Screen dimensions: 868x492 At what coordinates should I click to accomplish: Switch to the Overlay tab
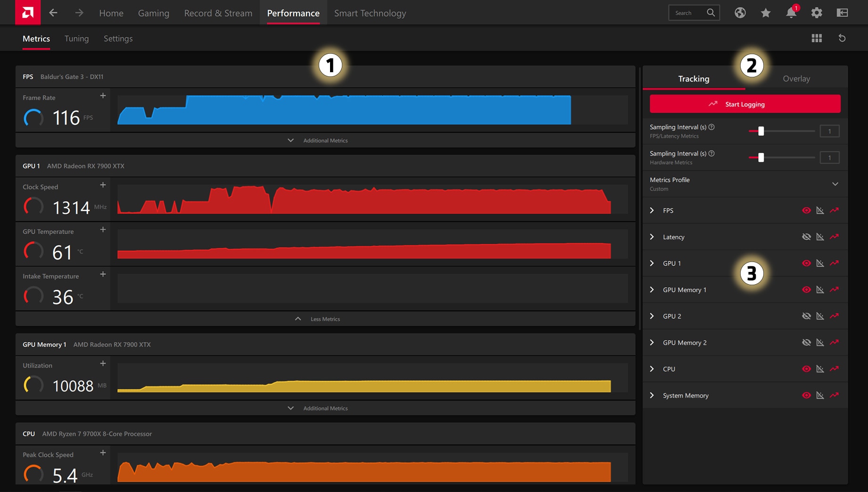[796, 78]
